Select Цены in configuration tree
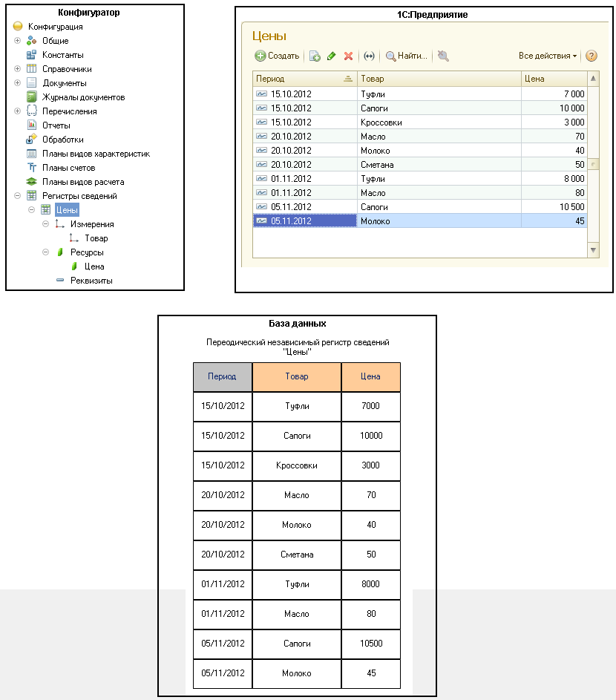Screen dimensions: 616x700 tap(67, 210)
